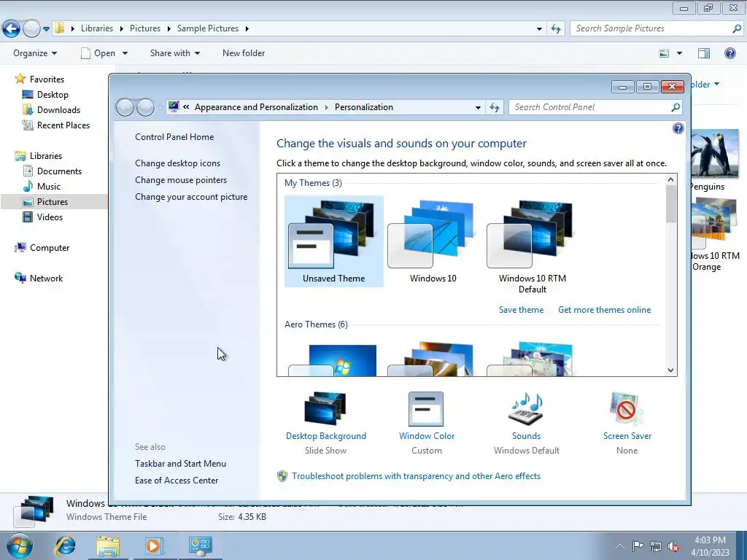Expand arrow after Sample Pictures breadcrumb

pyautogui.click(x=247, y=28)
